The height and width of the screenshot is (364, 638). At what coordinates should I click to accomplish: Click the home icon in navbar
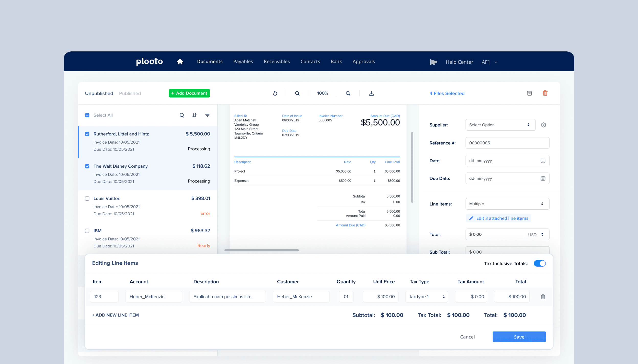coord(180,62)
